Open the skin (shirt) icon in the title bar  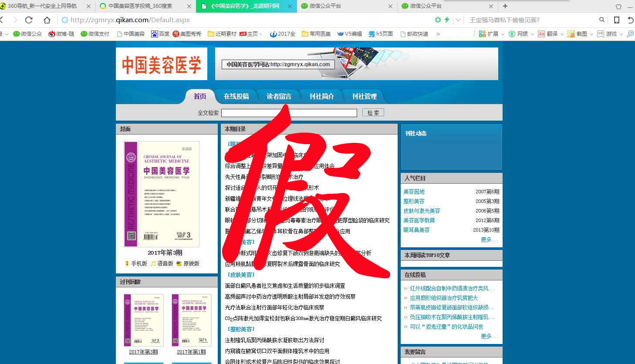click(x=618, y=7)
